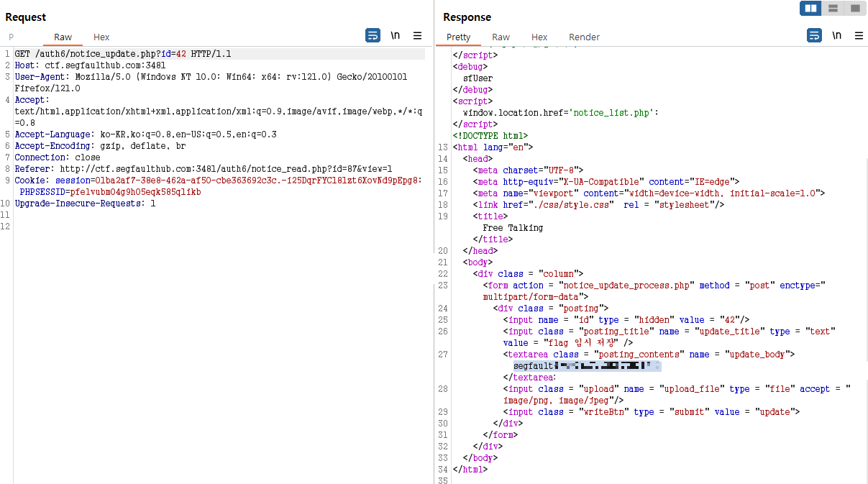This screenshot has height=484, width=868.
Task: Click the Request panel heading
Action: pos(26,17)
